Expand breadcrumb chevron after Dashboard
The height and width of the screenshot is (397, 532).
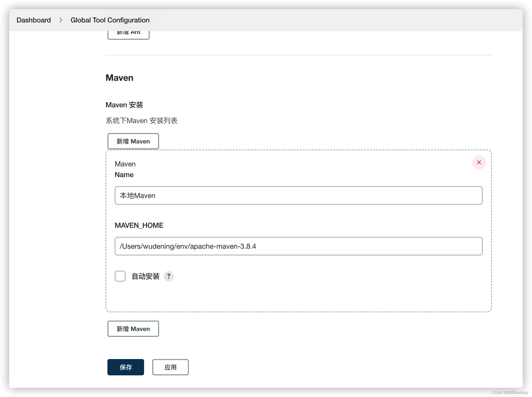(61, 20)
